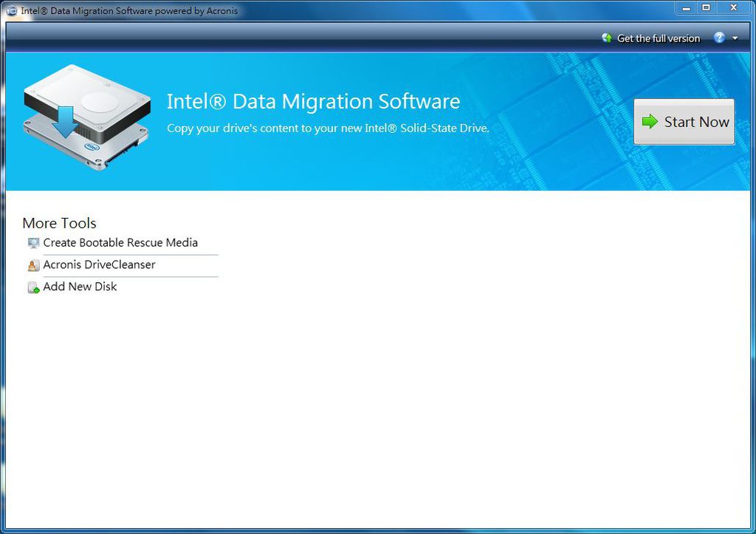756x534 pixels.
Task: Open Create Bootable Rescue Media tool
Action: (x=120, y=243)
